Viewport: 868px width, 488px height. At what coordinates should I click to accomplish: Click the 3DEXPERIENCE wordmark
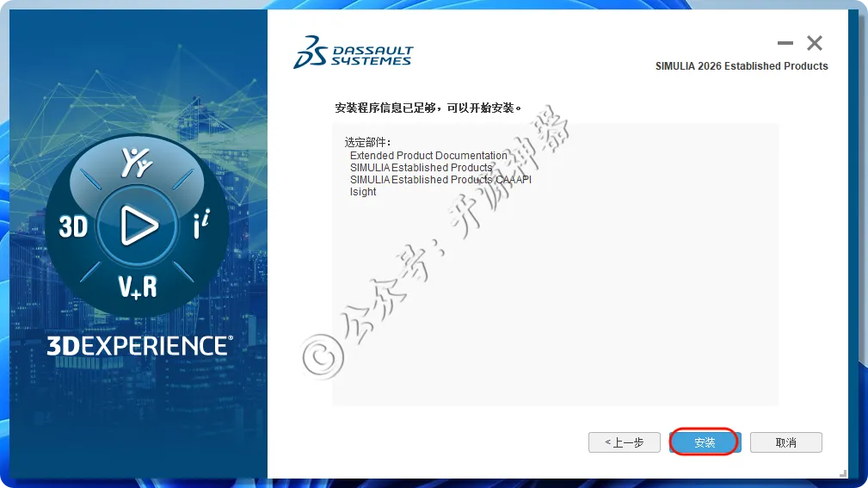click(139, 345)
